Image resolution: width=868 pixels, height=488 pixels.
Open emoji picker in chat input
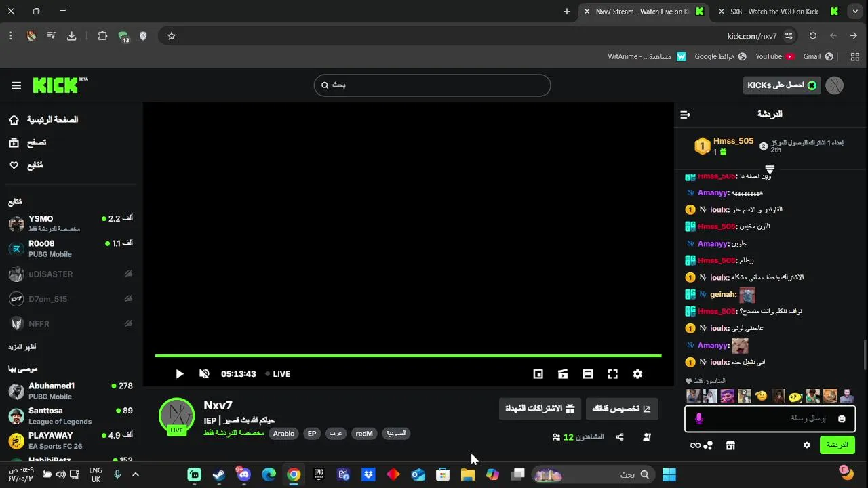(842, 419)
